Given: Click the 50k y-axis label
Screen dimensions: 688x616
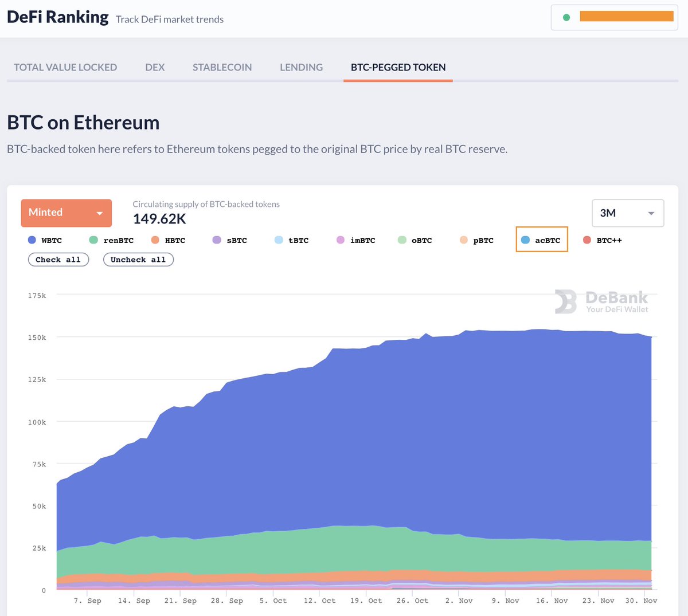Looking at the screenshot, I should point(39,506).
